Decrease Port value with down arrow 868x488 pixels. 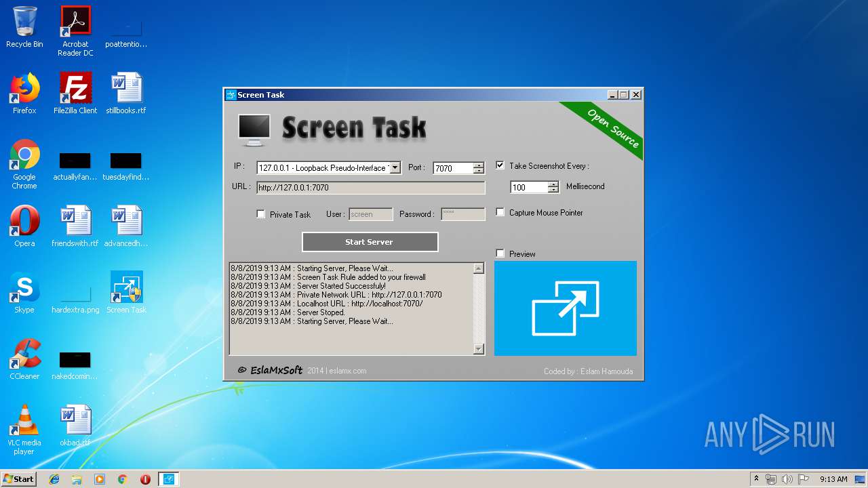479,171
